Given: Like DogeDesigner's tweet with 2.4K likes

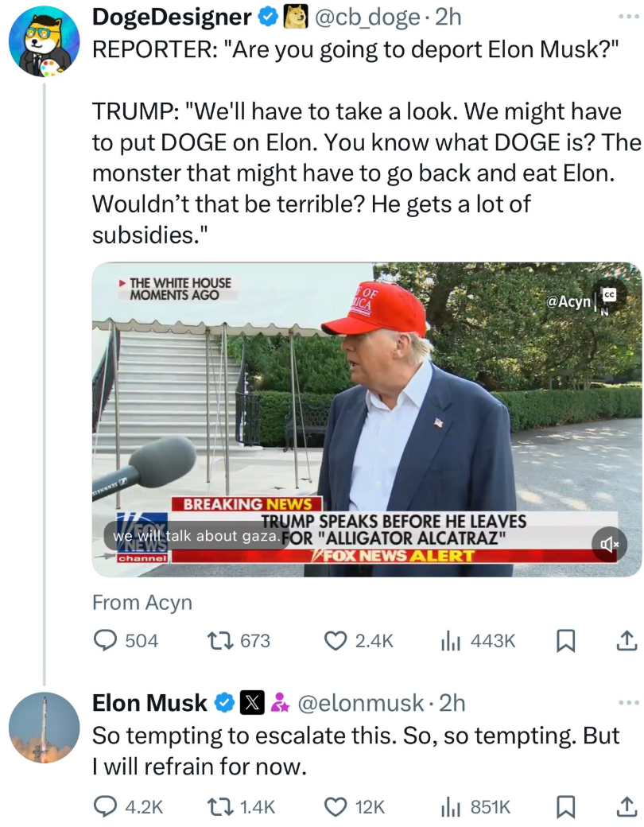Looking at the screenshot, I should click(358, 641).
